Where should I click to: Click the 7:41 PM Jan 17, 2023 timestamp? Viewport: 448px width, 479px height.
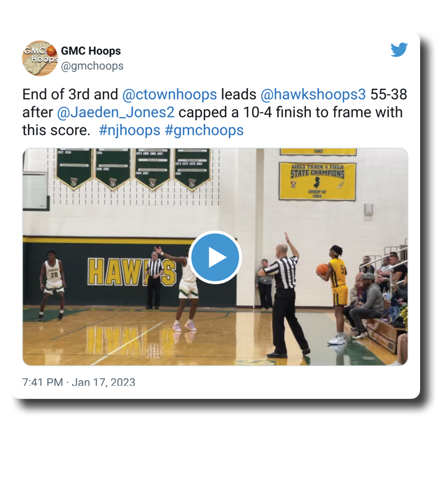coord(79,382)
